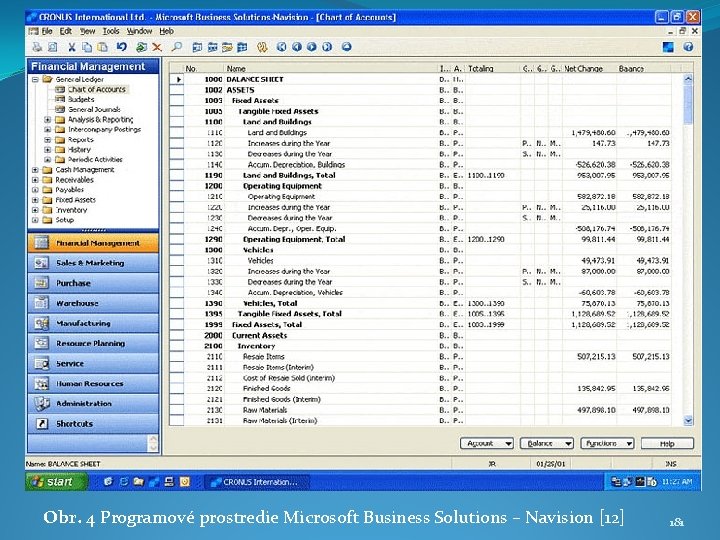Click the Cut scissors icon

pyautogui.click(x=72, y=47)
